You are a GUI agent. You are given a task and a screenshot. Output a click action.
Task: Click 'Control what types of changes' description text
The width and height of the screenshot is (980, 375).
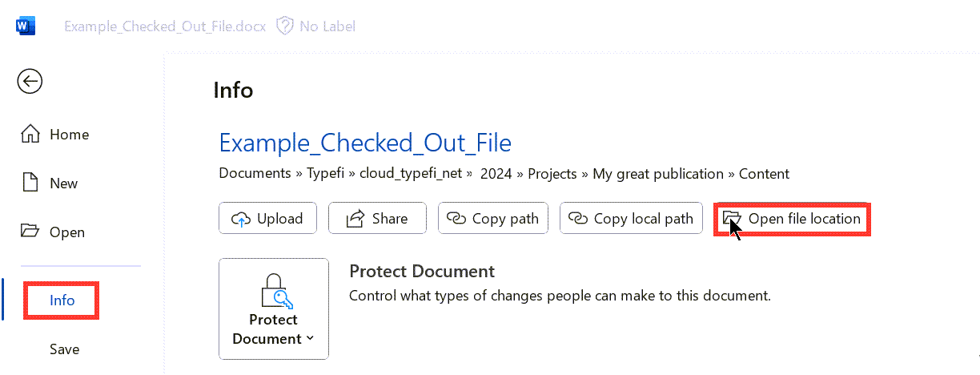(x=560, y=296)
